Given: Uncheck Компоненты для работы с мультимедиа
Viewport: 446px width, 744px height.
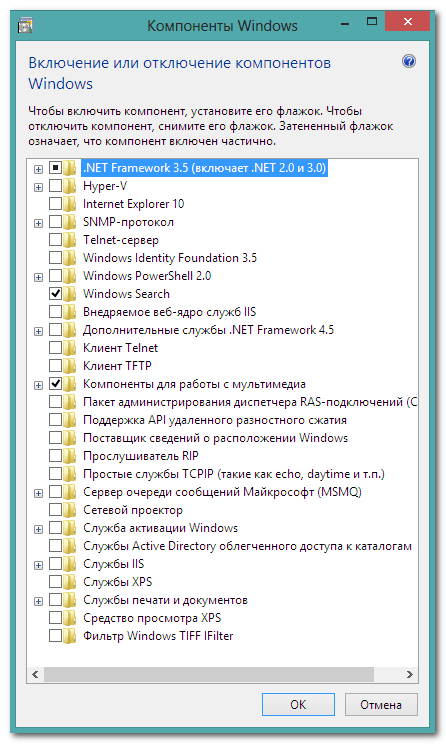Looking at the screenshot, I should pos(56,383).
